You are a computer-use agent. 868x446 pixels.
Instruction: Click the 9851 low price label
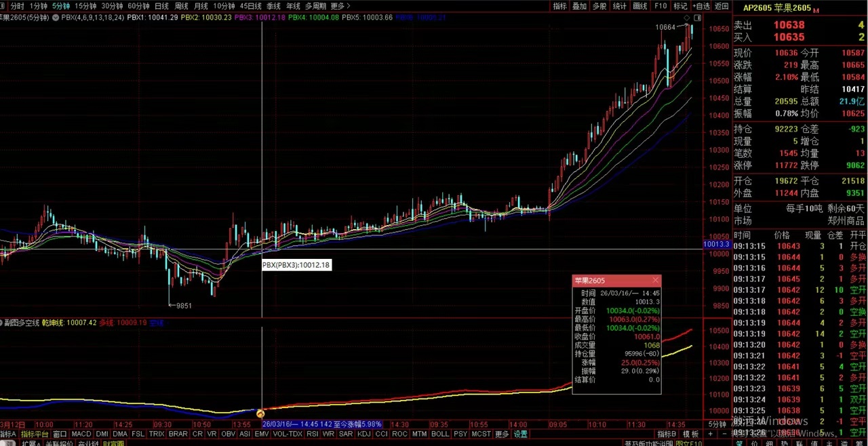pos(184,306)
